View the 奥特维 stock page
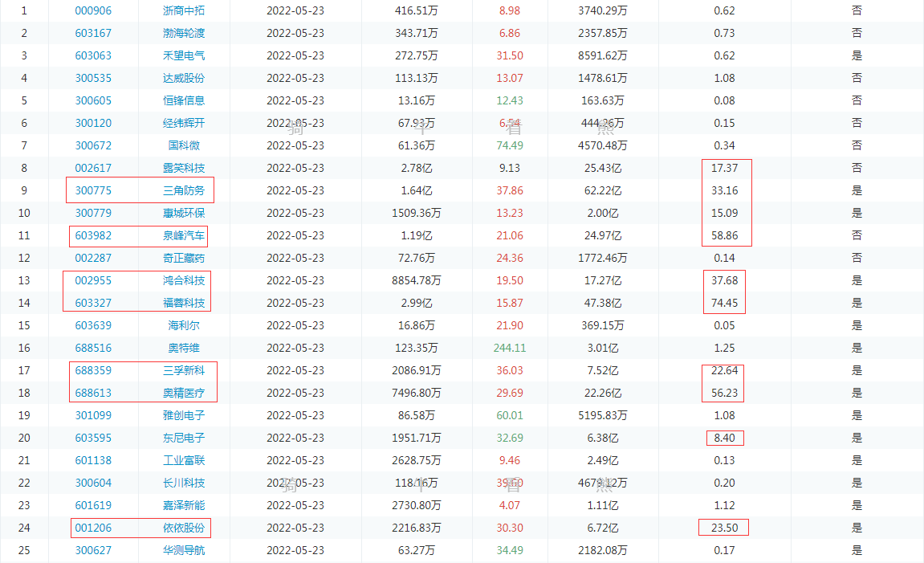This screenshot has width=924, height=563. click(184, 348)
